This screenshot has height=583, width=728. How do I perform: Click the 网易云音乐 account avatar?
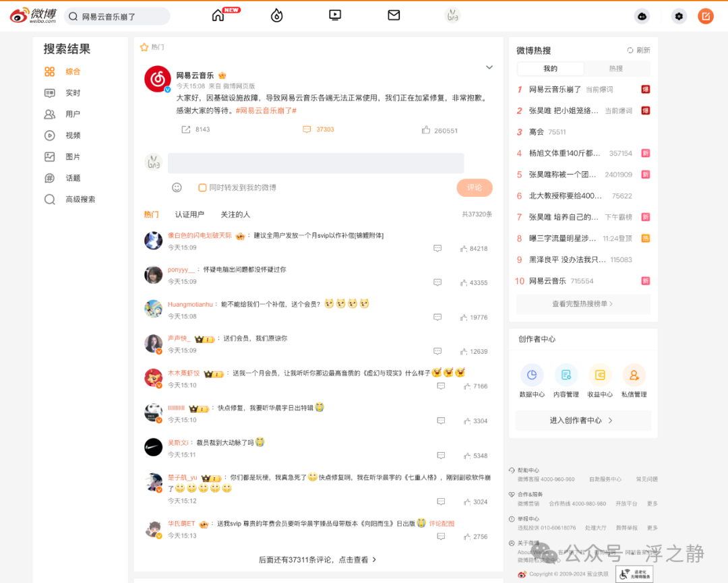(x=158, y=79)
